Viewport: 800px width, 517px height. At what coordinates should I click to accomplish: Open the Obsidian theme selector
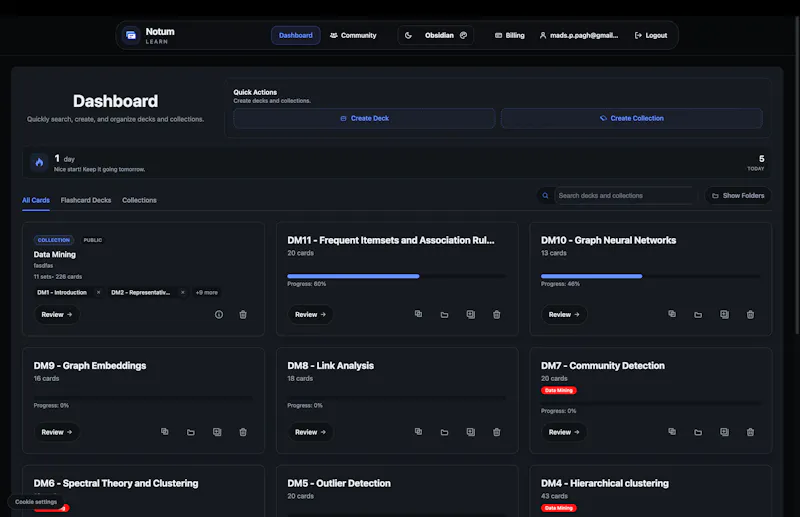point(445,35)
